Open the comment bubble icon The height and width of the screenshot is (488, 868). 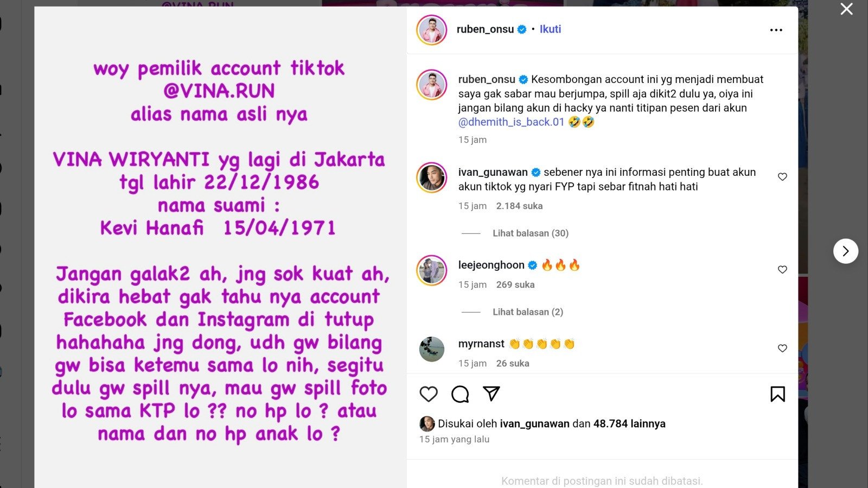460,394
